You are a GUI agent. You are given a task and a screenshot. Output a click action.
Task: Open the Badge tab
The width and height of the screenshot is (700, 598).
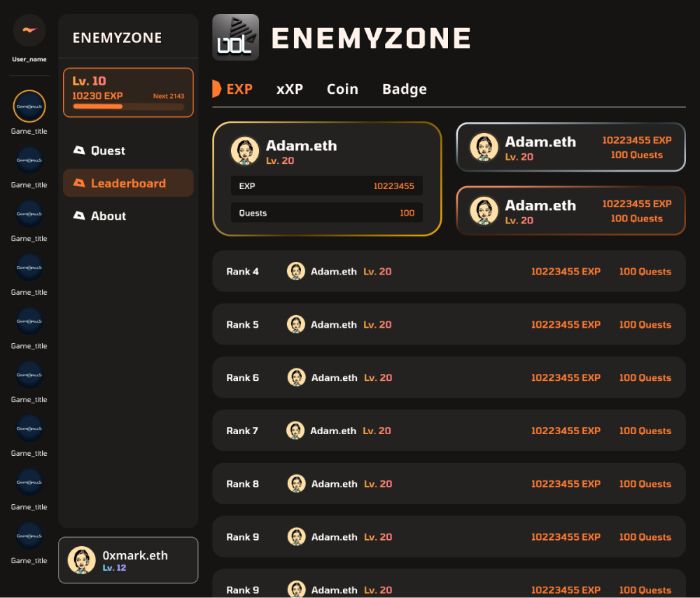[404, 89]
